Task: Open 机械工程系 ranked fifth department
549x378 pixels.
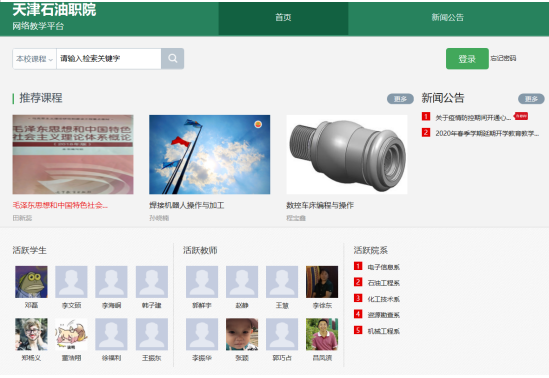Action: (383, 331)
